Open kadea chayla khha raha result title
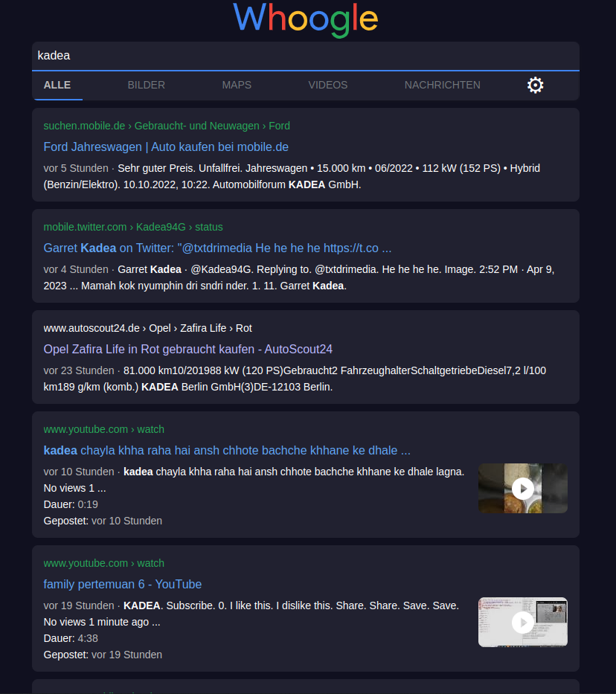The image size is (616, 694). pyautogui.click(x=227, y=451)
